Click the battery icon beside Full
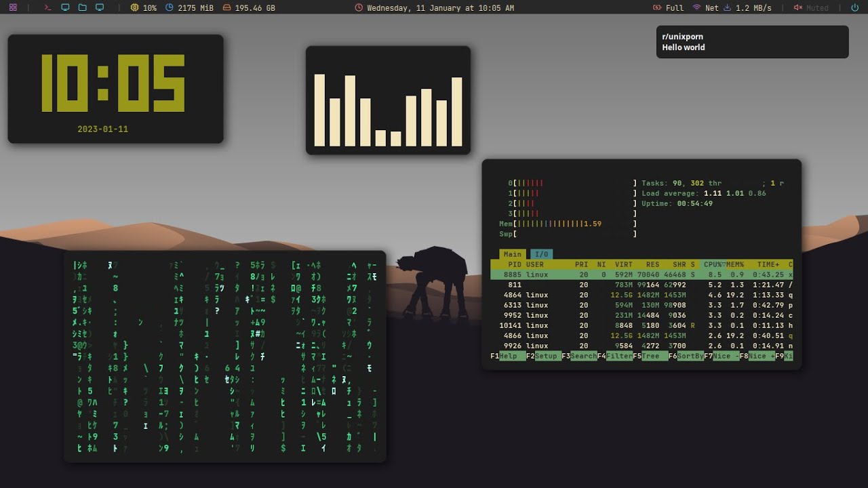 pyautogui.click(x=656, y=8)
